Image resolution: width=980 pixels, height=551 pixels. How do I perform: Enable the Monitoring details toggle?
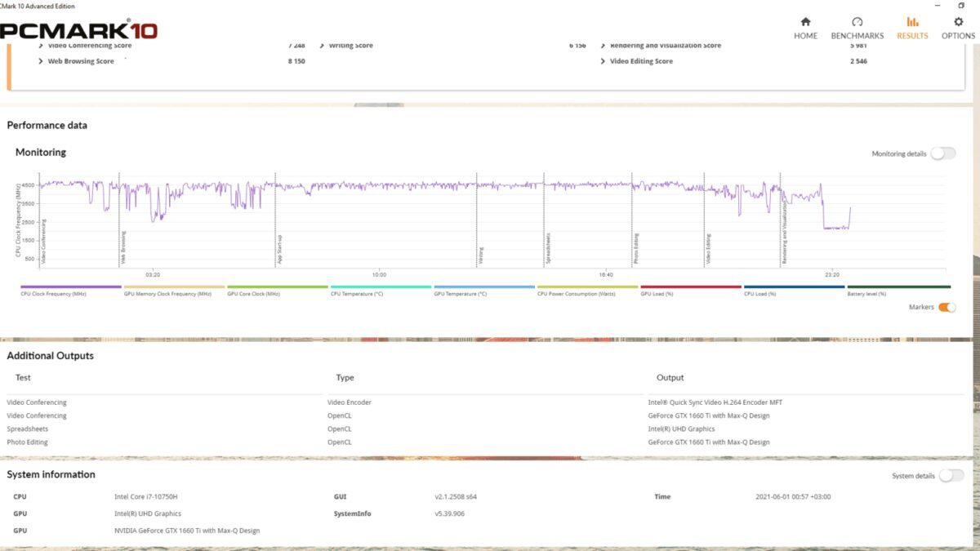click(x=942, y=153)
